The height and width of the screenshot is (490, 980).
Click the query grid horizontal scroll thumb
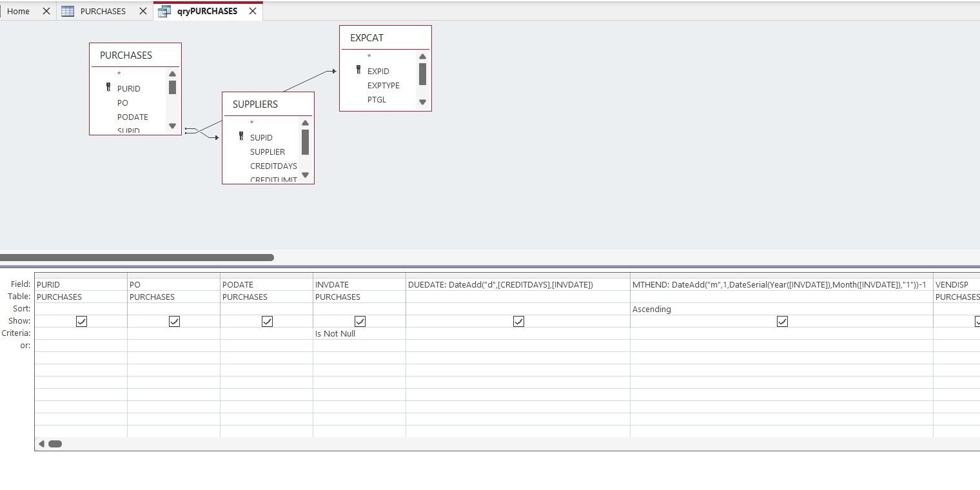tap(55, 444)
